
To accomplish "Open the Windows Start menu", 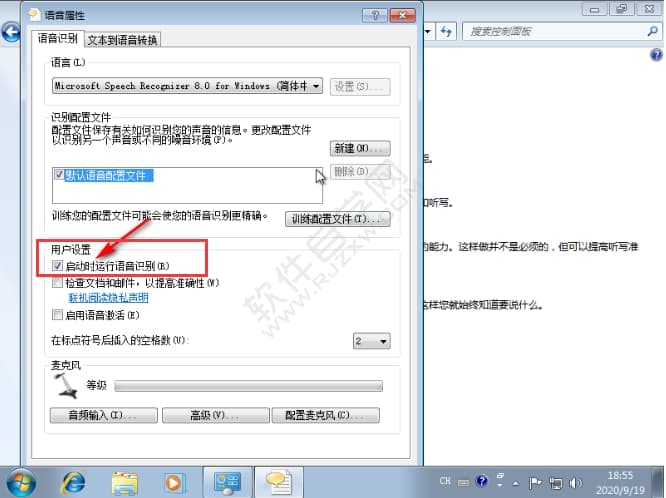I will (22, 481).
